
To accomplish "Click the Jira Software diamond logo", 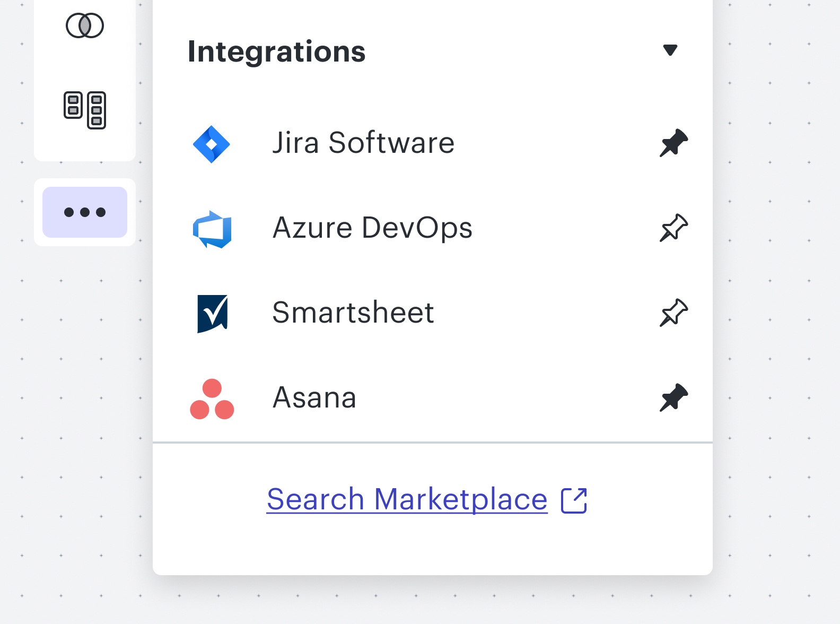I will coord(212,144).
